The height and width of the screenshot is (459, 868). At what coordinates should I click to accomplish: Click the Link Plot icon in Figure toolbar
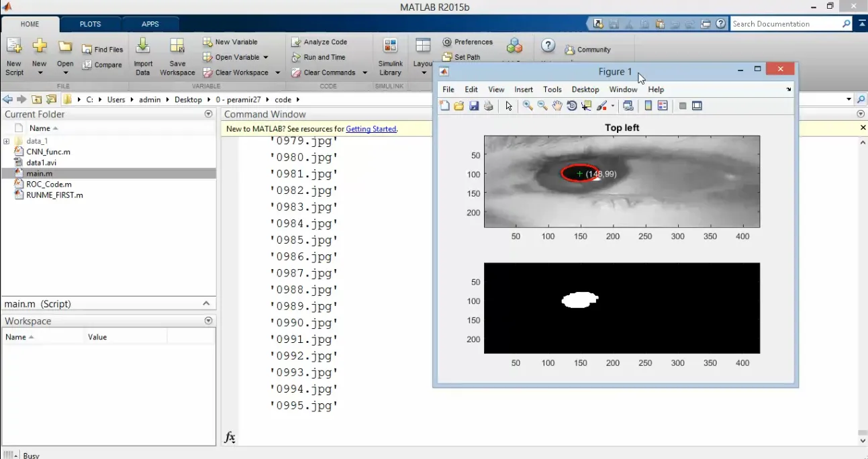(x=628, y=106)
